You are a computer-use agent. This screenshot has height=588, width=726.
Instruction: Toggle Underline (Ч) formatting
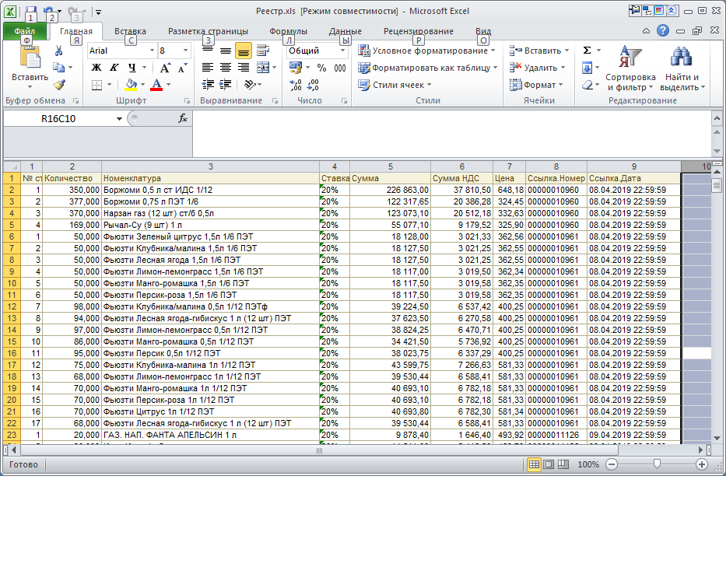click(x=132, y=68)
